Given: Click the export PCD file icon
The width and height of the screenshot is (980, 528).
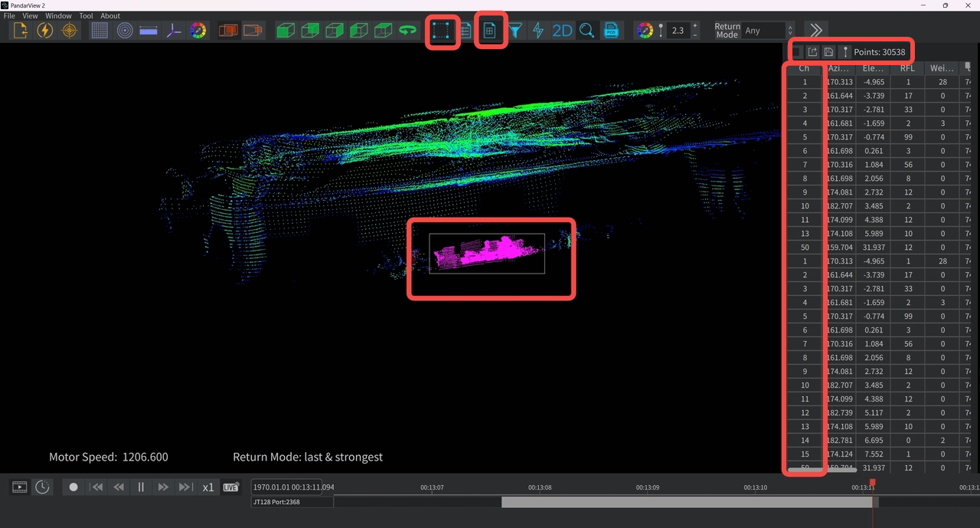Looking at the screenshot, I should tap(611, 31).
